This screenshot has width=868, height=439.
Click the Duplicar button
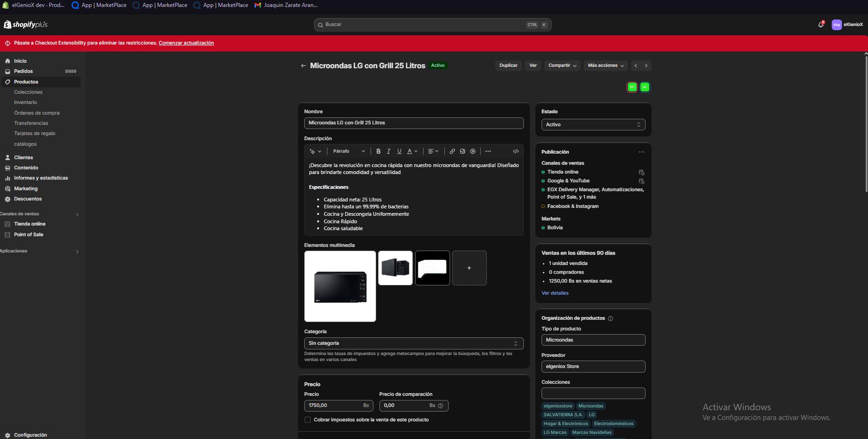coord(508,66)
